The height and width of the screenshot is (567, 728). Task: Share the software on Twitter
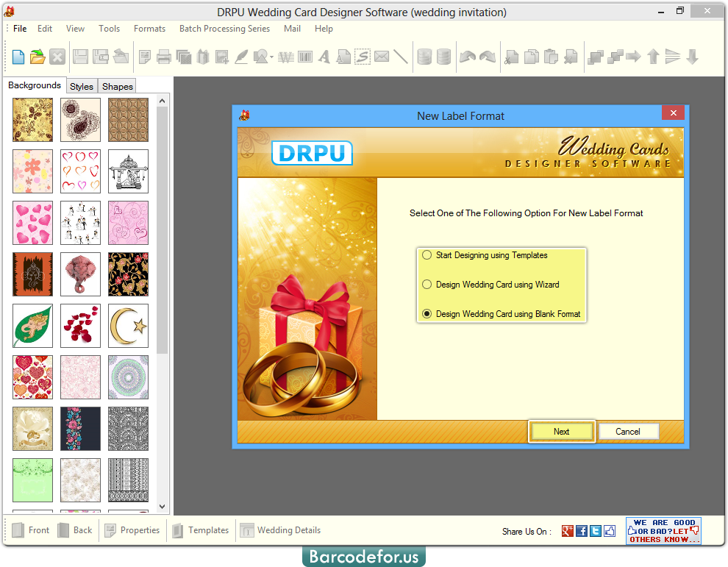(x=596, y=531)
